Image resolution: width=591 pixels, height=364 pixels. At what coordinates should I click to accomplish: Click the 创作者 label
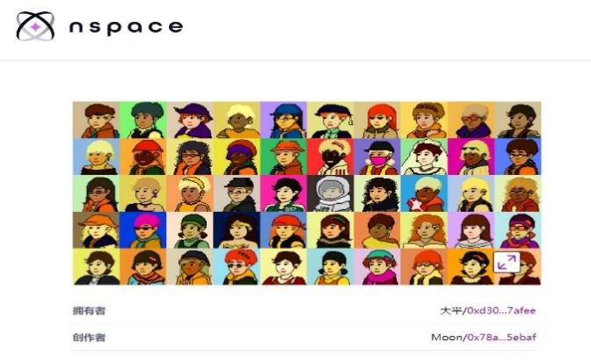point(89,337)
